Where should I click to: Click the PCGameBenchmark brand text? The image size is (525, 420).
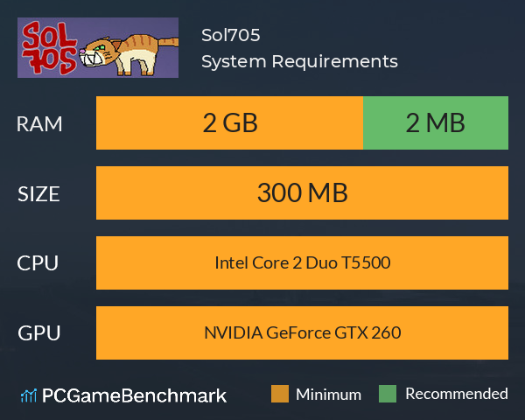coord(134,395)
